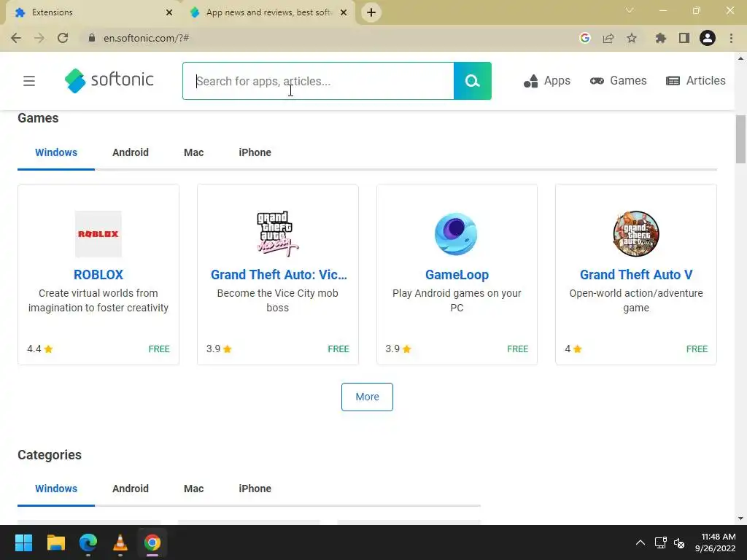747x560 pixels.
Task: Click the scrollbar down arrow
Action: tap(740, 518)
